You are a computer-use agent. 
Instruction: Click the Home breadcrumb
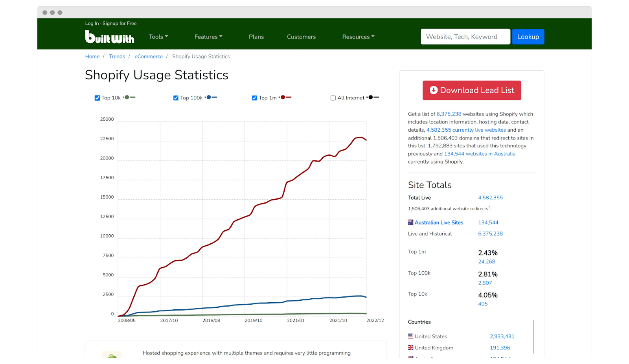[92, 57]
